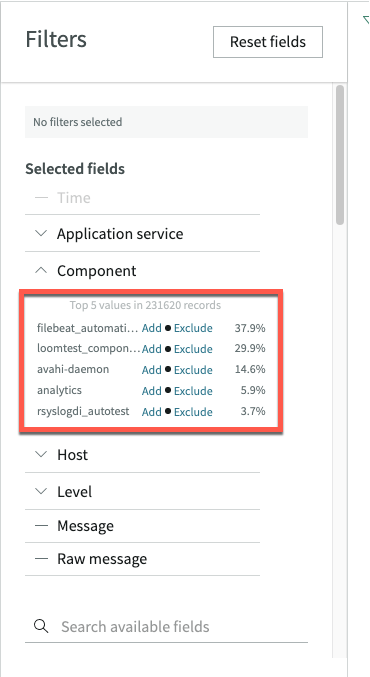Add analytics component filter

click(x=152, y=391)
